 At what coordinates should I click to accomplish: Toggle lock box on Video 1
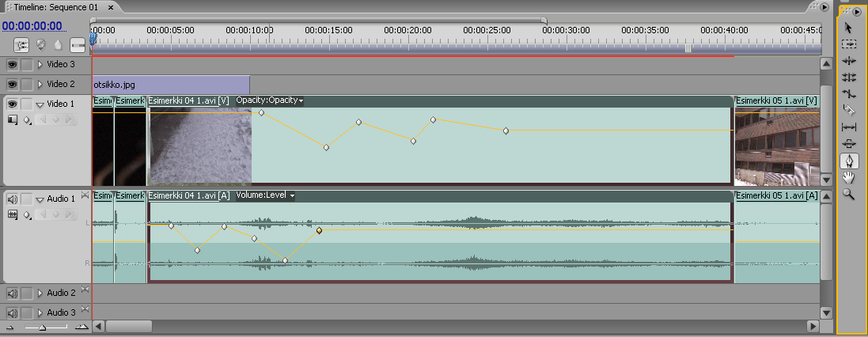pos(27,104)
